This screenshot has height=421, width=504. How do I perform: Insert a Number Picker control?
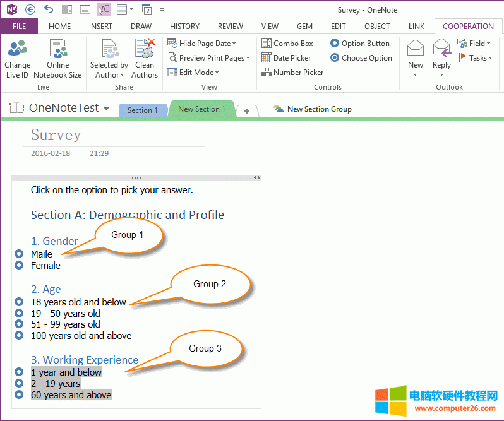(292, 72)
